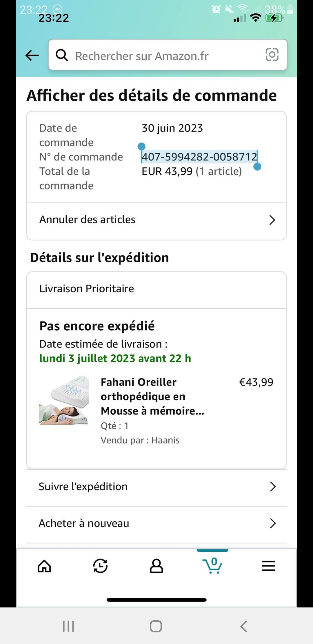
Task: Expand chevron next to Acheter à nouveau
Action: pyautogui.click(x=272, y=523)
